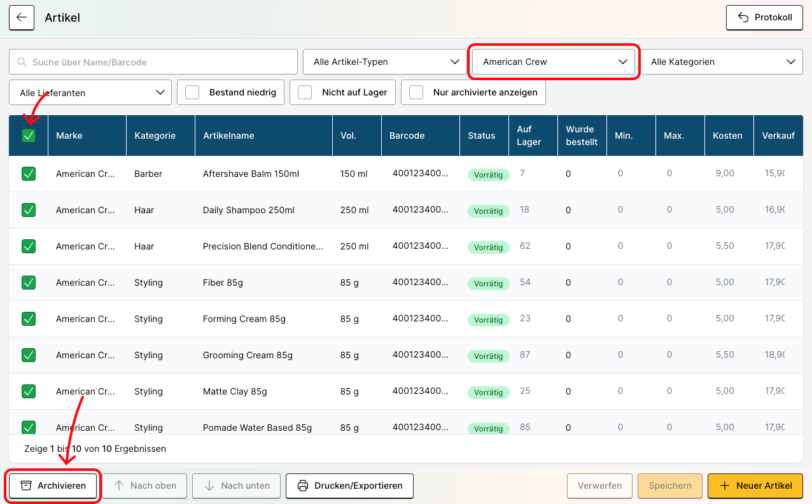Screen dimensions: 812x504
Task: Deselect the Aftershave Balm 150ml row checkbox
Action: (29, 174)
